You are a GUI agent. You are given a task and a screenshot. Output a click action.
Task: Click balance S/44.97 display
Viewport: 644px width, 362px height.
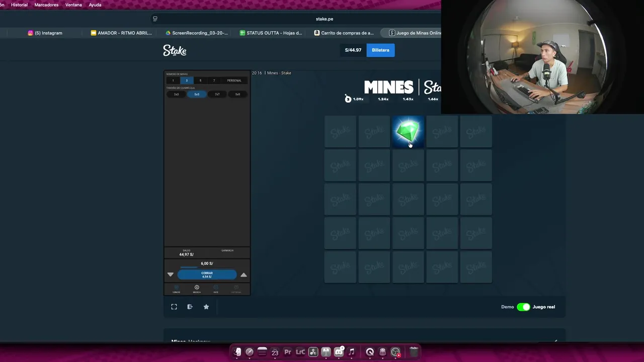click(353, 50)
